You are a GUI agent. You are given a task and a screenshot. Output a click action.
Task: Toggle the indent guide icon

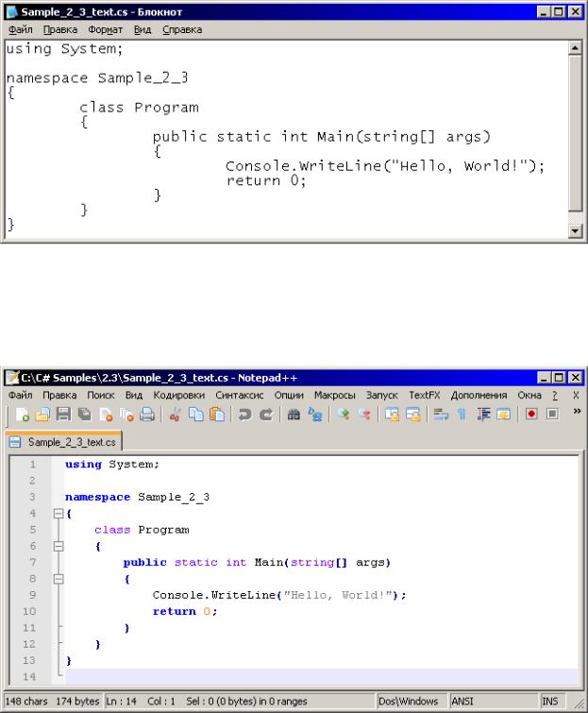click(x=482, y=415)
